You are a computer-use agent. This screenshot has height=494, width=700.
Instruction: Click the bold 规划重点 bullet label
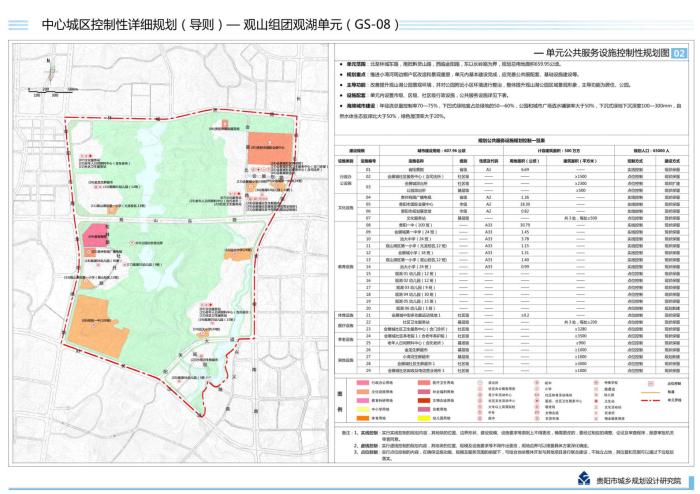356,75
